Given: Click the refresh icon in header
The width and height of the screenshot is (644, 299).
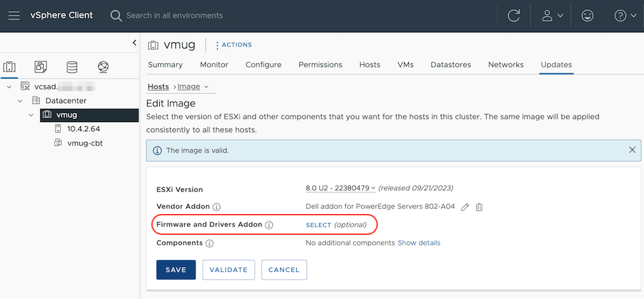Looking at the screenshot, I should tap(514, 16).
